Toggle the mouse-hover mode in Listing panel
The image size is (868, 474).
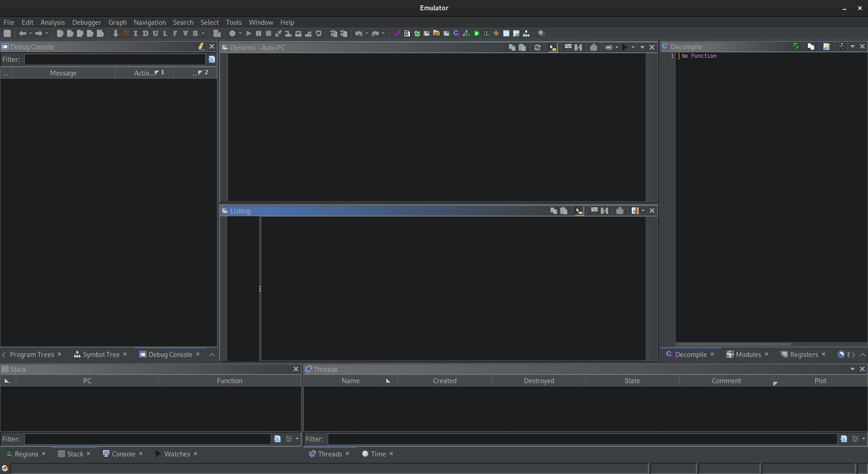[x=579, y=211]
